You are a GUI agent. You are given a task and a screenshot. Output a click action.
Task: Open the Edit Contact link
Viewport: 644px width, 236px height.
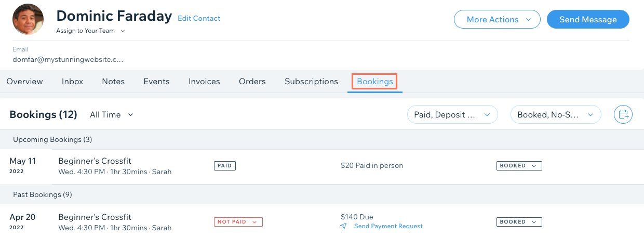(199, 18)
